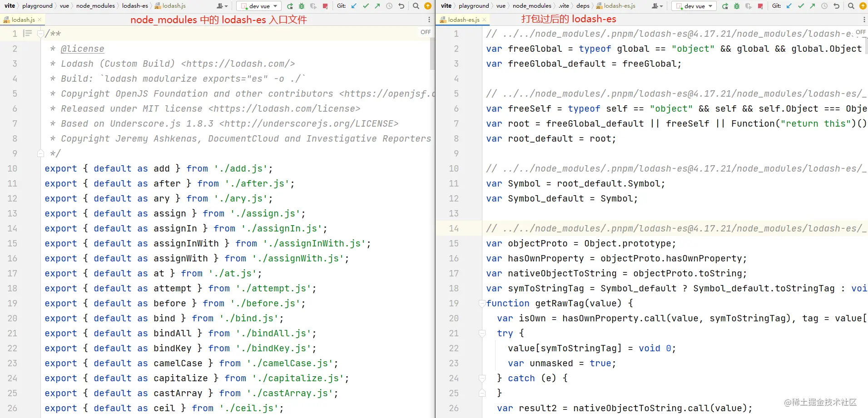Toggle reader mode icon beside line 1

pos(28,34)
